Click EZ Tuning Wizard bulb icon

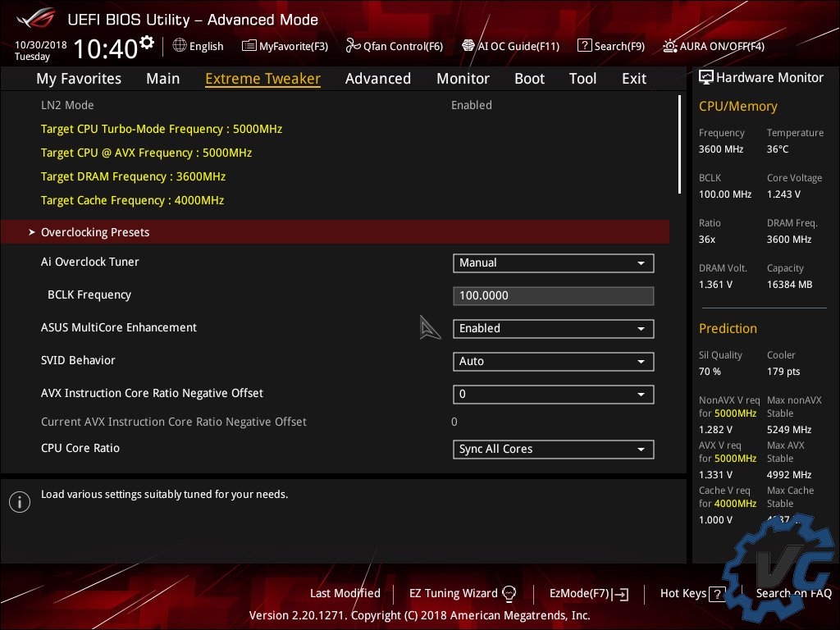509,593
